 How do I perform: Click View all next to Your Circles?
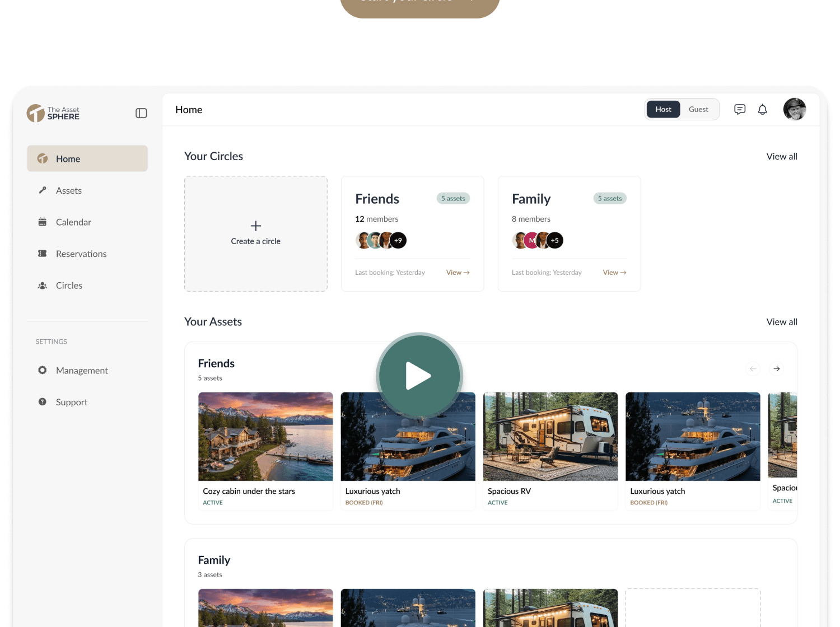pyautogui.click(x=782, y=156)
